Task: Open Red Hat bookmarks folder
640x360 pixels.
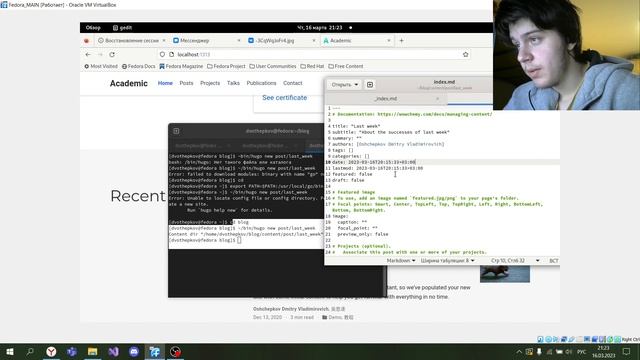Action: 312,66
